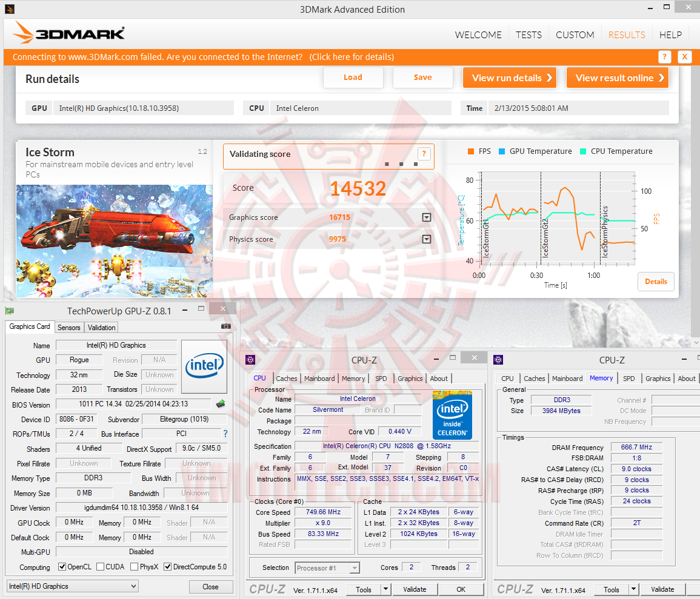Dismiss the orange connection failed notification
Screen dimensions: 700x599
(x=684, y=57)
